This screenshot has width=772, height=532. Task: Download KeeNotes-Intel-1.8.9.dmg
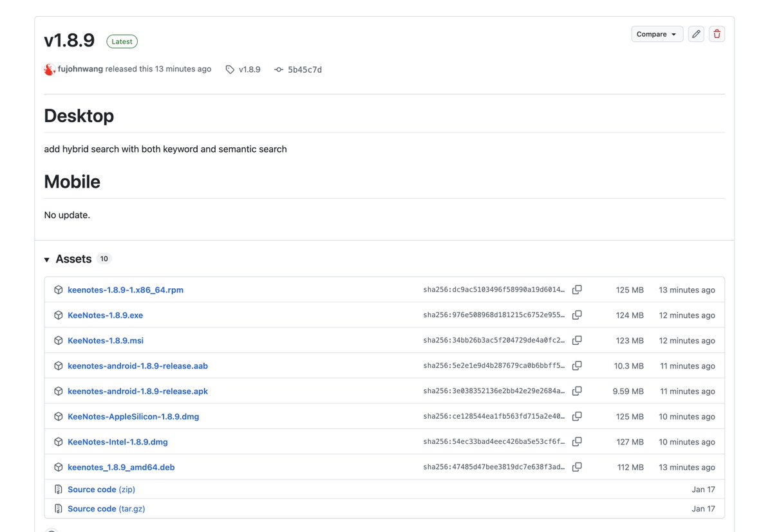tap(118, 441)
